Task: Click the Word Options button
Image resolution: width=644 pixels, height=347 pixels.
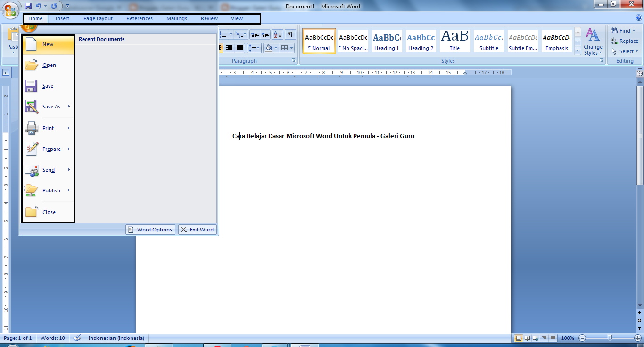Action: pos(150,230)
